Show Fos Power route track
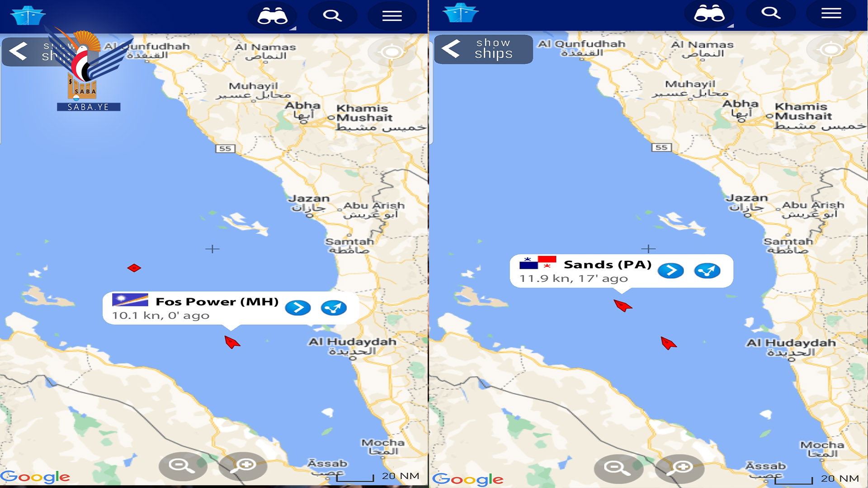Viewport: 868px width, 488px height. (x=334, y=308)
